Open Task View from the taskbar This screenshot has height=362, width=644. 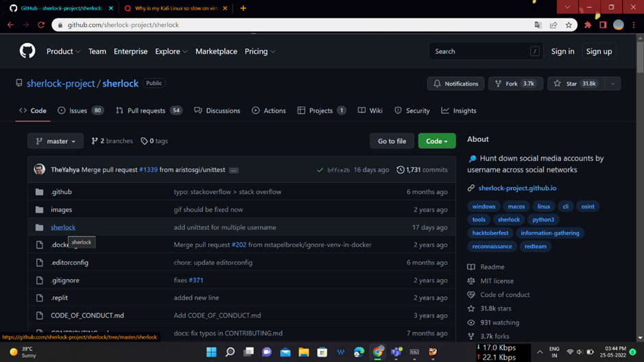(248, 352)
